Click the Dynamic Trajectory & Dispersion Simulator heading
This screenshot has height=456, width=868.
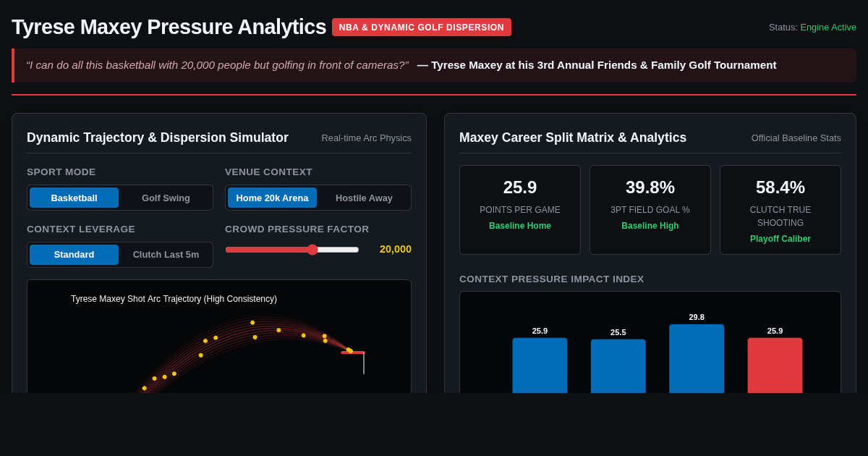pyautogui.click(x=158, y=138)
